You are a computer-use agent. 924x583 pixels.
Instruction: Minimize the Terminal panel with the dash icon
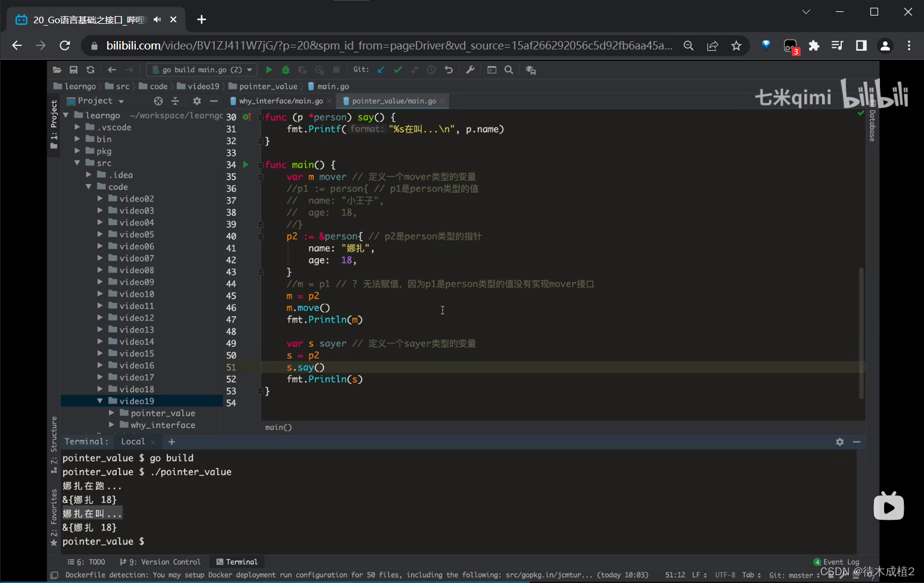(857, 442)
